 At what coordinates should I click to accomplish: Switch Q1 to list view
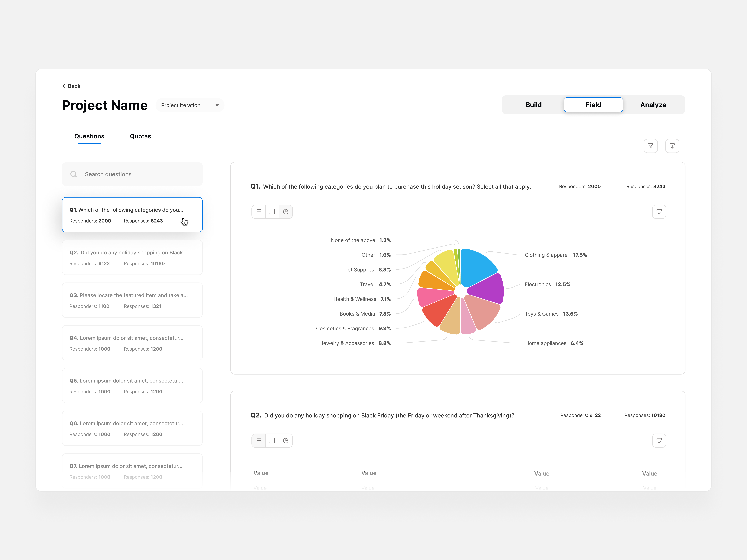point(258,212)
